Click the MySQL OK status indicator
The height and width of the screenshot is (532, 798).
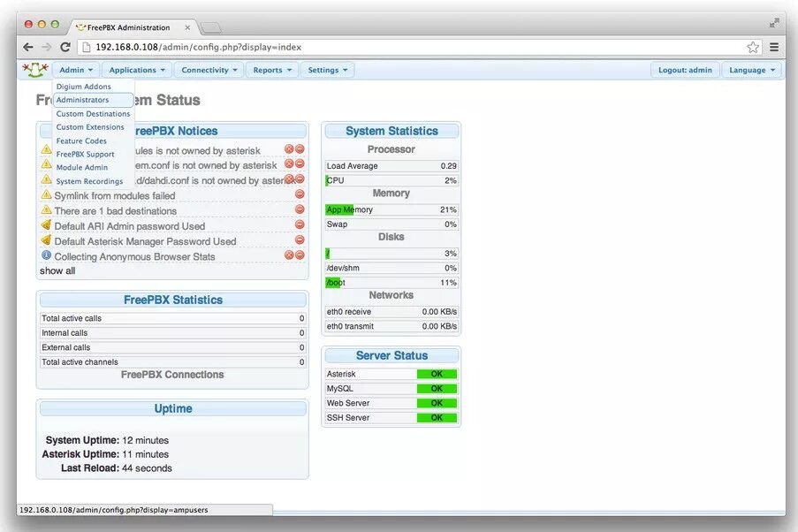point(437,389)
